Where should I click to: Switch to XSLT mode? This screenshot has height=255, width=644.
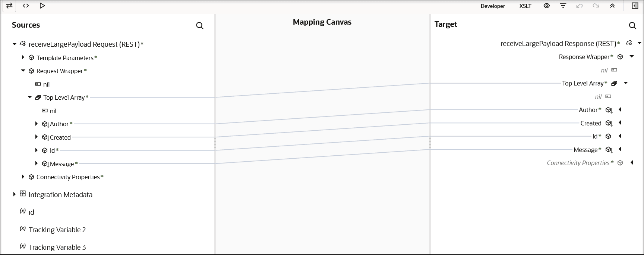click(525, 6)
